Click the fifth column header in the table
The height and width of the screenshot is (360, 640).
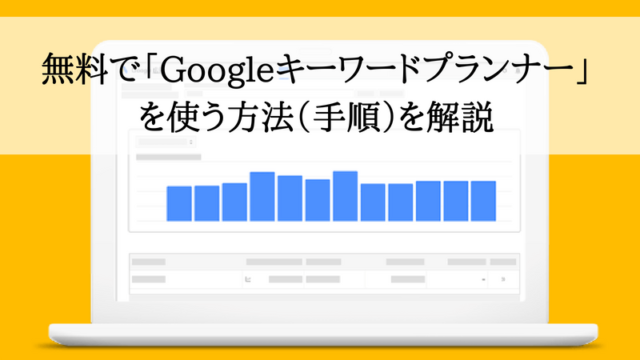[x=467, y=262]
